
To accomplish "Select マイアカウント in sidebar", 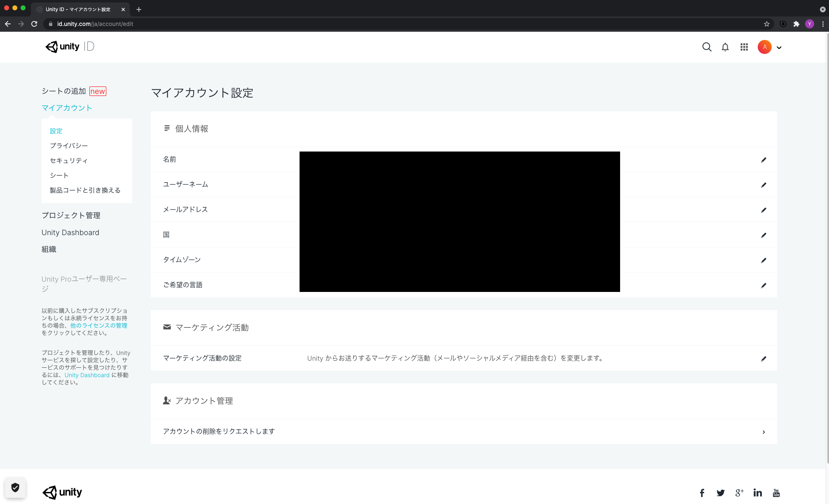I will [67, 108].
